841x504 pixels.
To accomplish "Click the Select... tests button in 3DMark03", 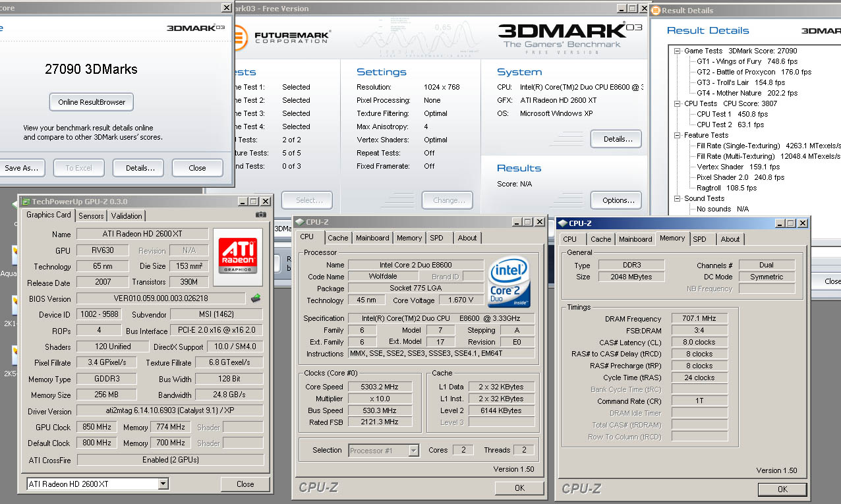I will tap(307, 200).
